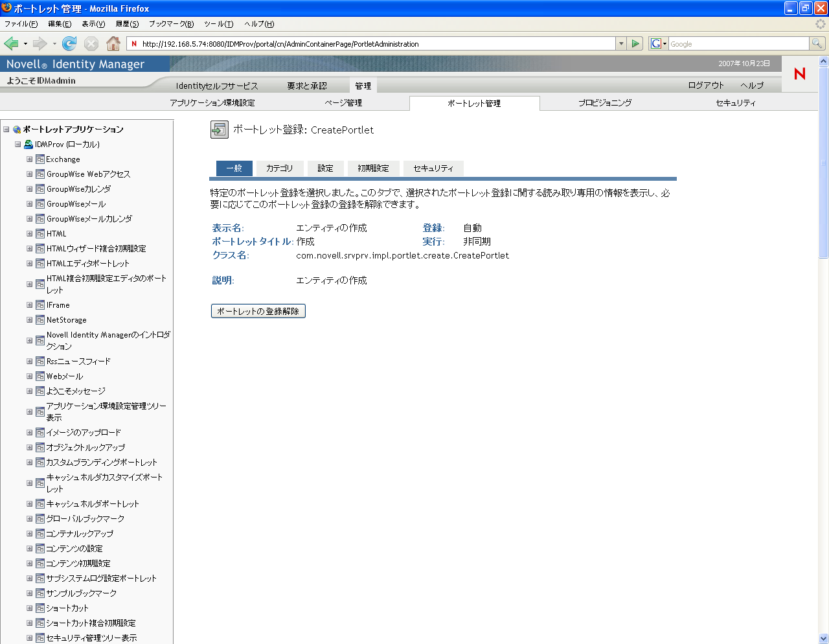829x644 pixels.
Task: Click the Google search box
Action: 738,44
